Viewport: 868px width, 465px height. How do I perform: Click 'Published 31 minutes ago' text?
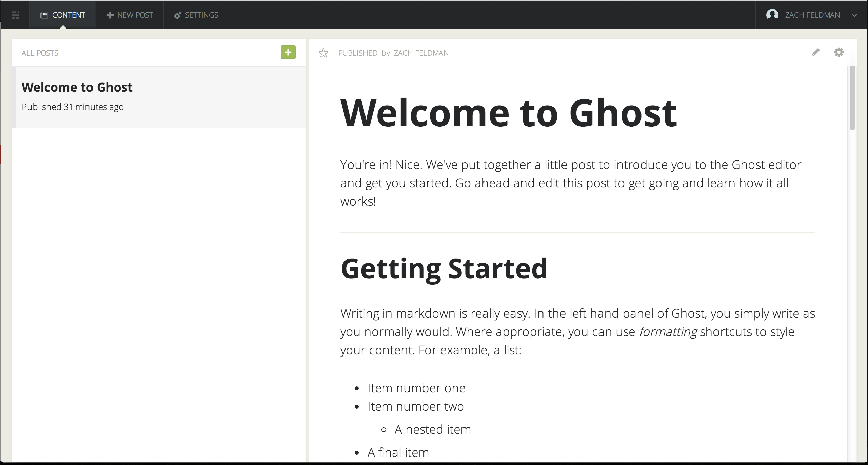(x=73, y=107)
